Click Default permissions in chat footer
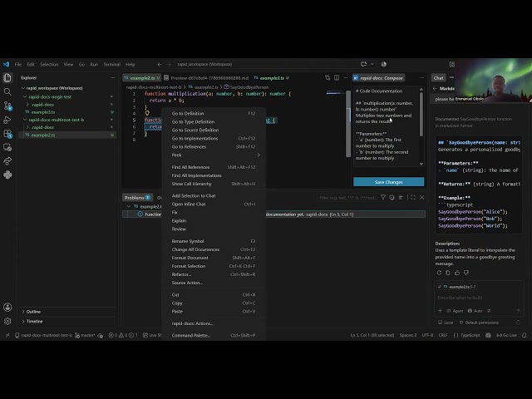Viewport: 532px width, 399px height. (x=479, y=323)
